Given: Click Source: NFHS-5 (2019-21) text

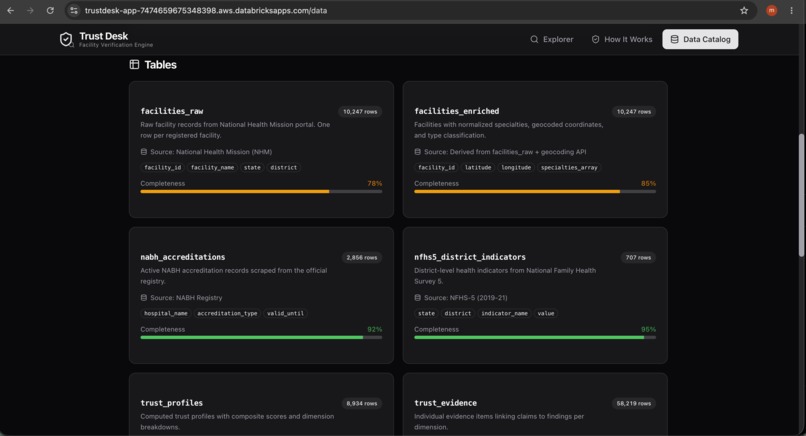Looking at the screenshot, I should coord(466,298).
